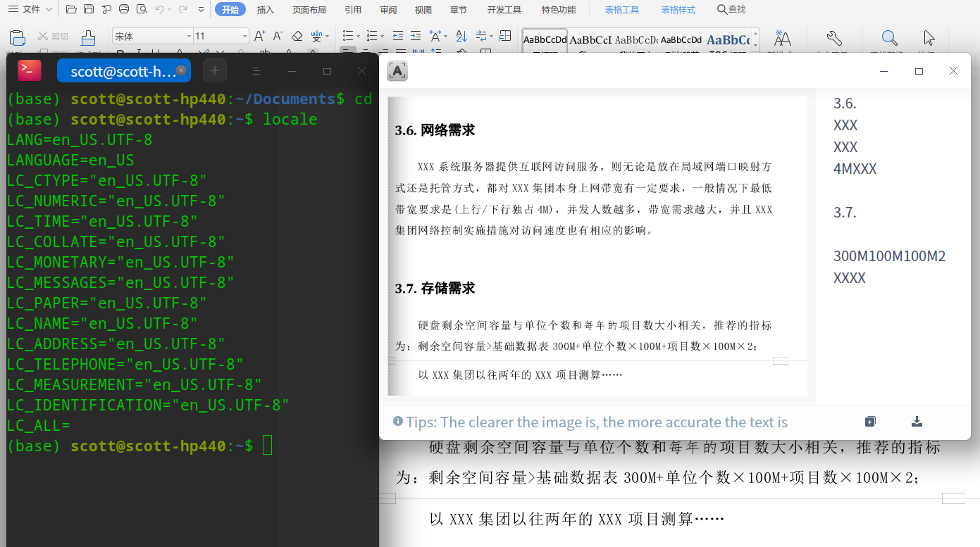The image size is (980, 547).
Task: Close the scott@scott-h… terminal tab
Action: (x=181, y=70)
